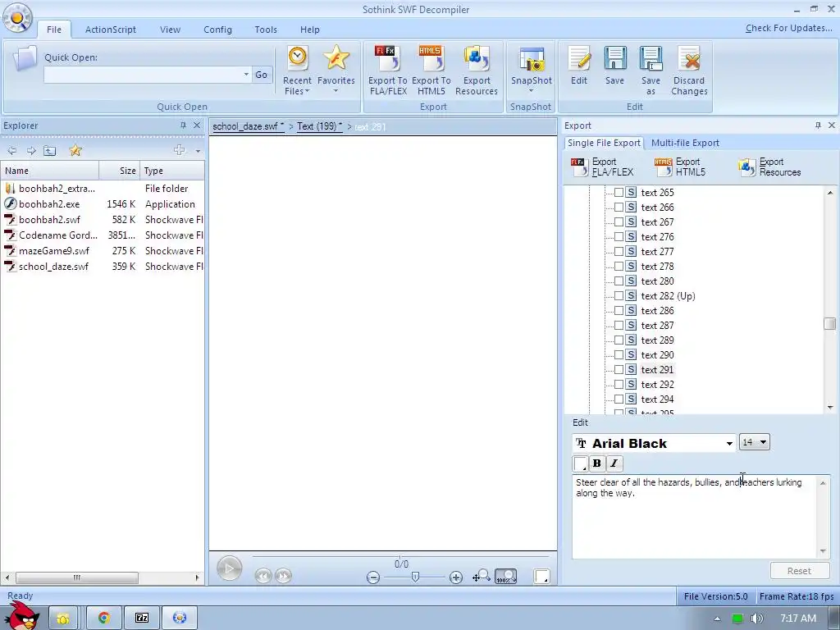Click the zoom out minus icon

click(373, 577)
